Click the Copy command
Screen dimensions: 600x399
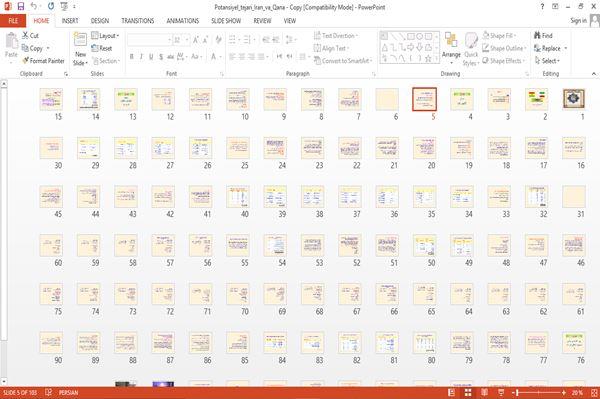(36, 48)
